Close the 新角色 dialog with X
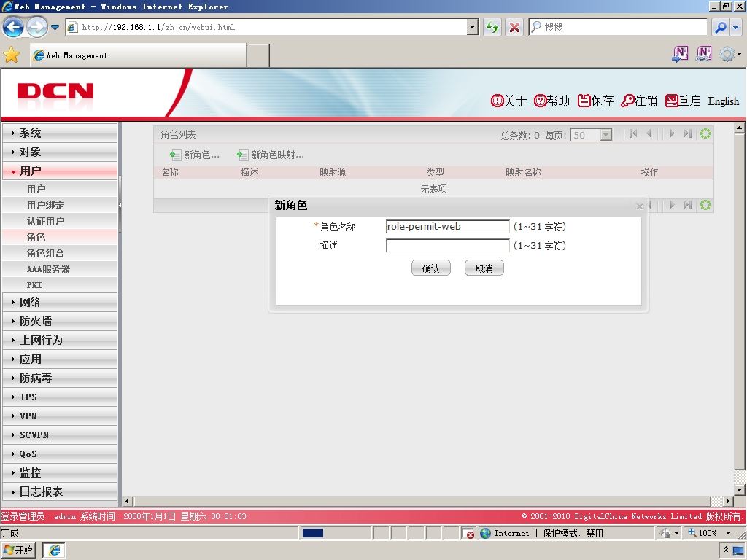The image size is (747, 560). (x=639, y=206)
